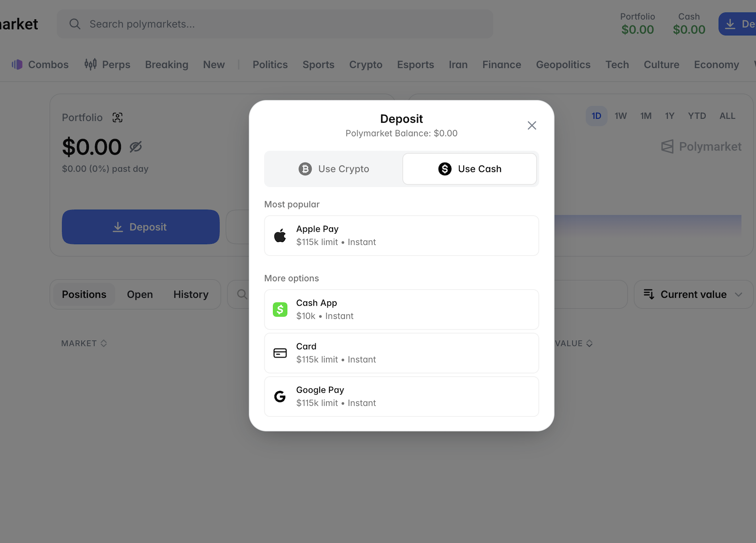Click the Current value chevron arrow
The height and width of the screenshot is (543, 756).
[x=738, y=294]
